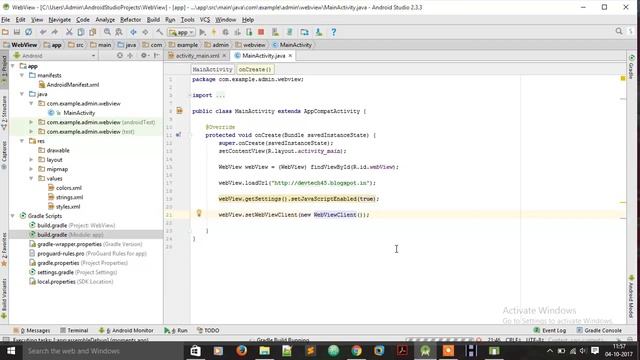Click the Redo arrow icon
The image size is (640, 360).
54,32
